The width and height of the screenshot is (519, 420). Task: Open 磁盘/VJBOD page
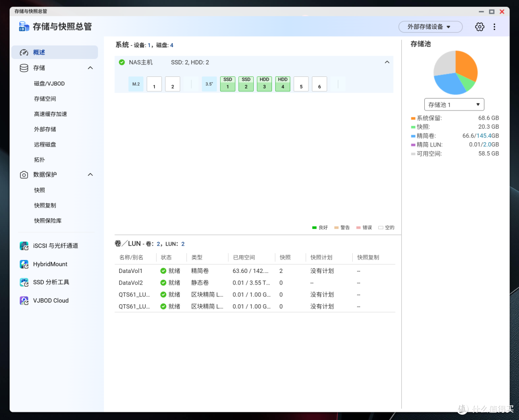[x=49, y=84]
